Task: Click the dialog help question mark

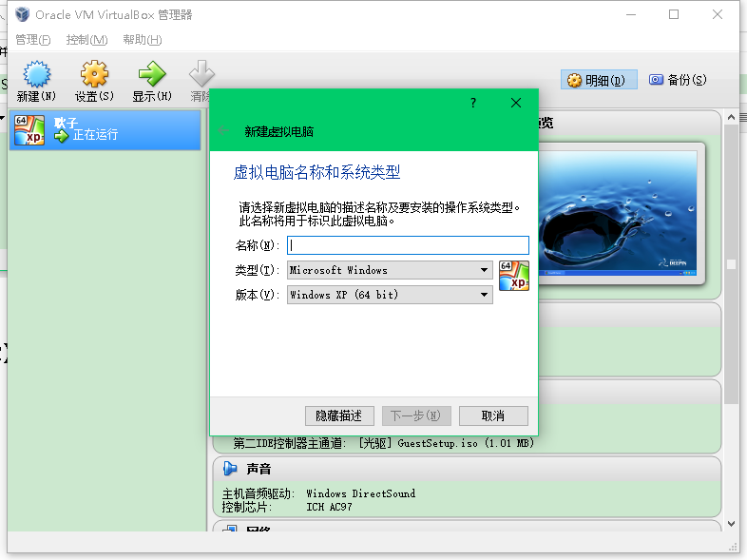Action: [473, 103]
